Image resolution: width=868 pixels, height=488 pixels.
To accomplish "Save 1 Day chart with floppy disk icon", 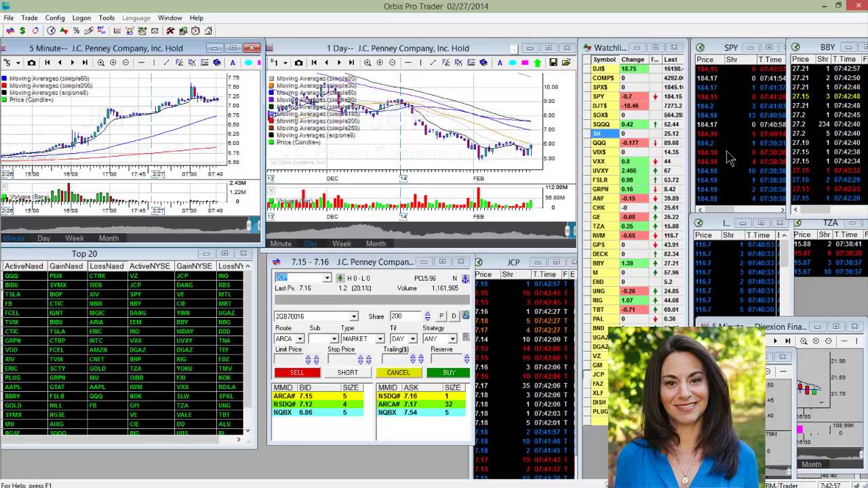I will [x=553, y=62].
